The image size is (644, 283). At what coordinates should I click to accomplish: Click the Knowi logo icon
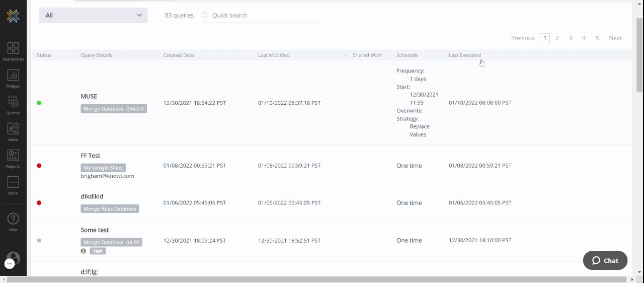coord(13,16)
